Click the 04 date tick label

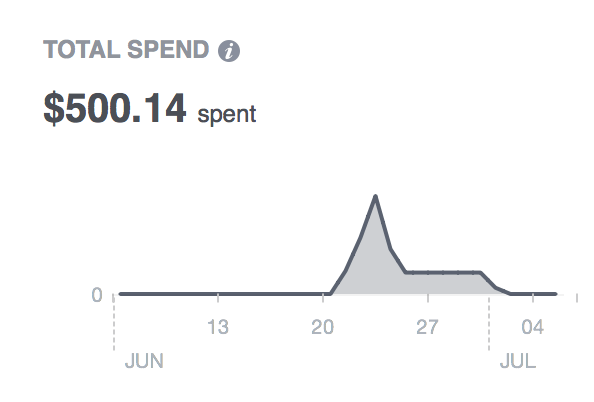pos(533,327)
